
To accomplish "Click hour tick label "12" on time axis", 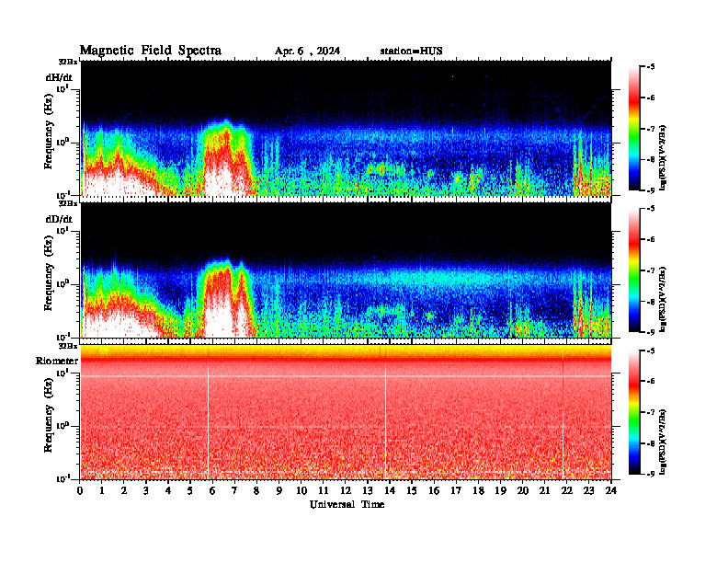I will point(346,490).
